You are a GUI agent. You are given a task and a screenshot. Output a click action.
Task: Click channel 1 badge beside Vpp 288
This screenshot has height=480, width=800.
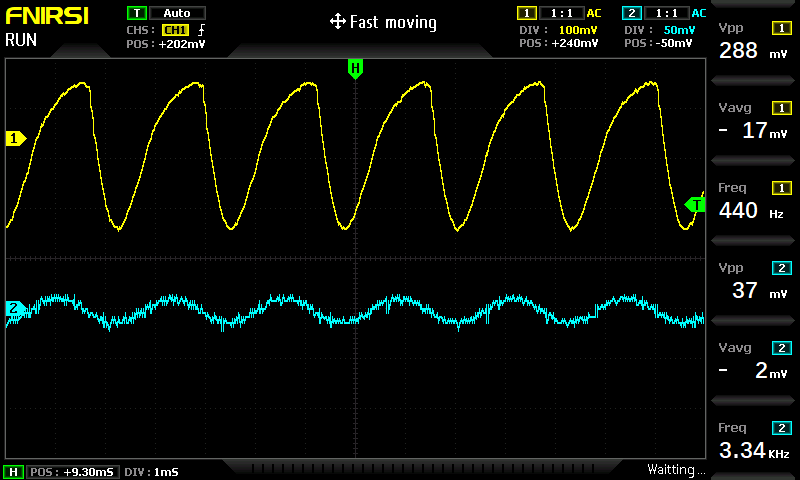coord(782,28)
